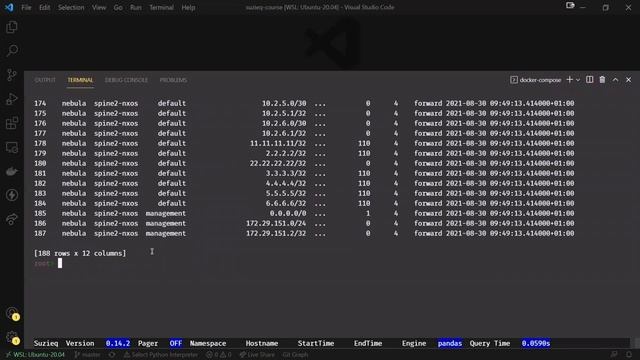Click the Engine pandas value
The height and width of the screenshot is (360, 640).
[449, 344]
